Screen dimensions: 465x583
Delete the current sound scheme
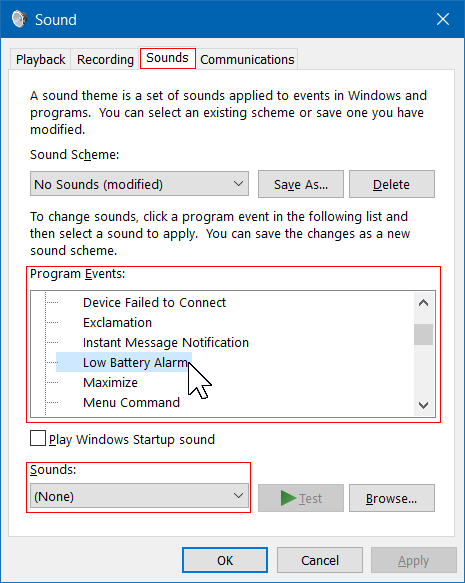point(392,184)
